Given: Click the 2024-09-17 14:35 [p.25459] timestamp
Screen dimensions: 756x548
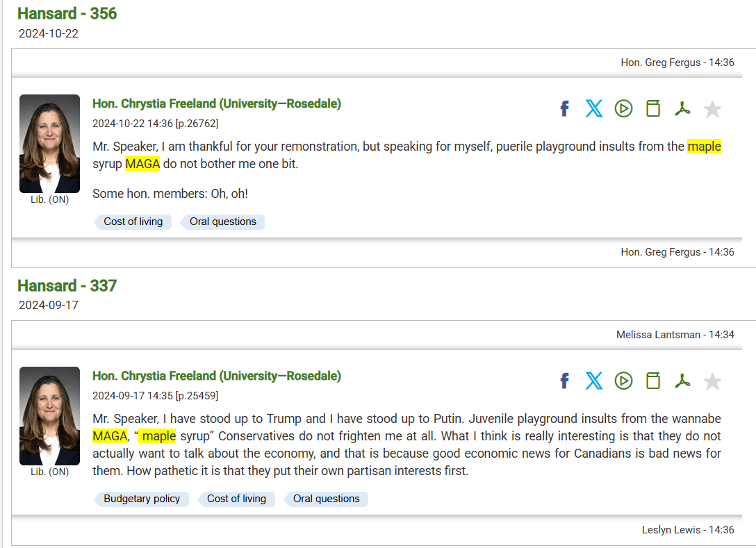Looking at the screenshot, I should point(155,396).
